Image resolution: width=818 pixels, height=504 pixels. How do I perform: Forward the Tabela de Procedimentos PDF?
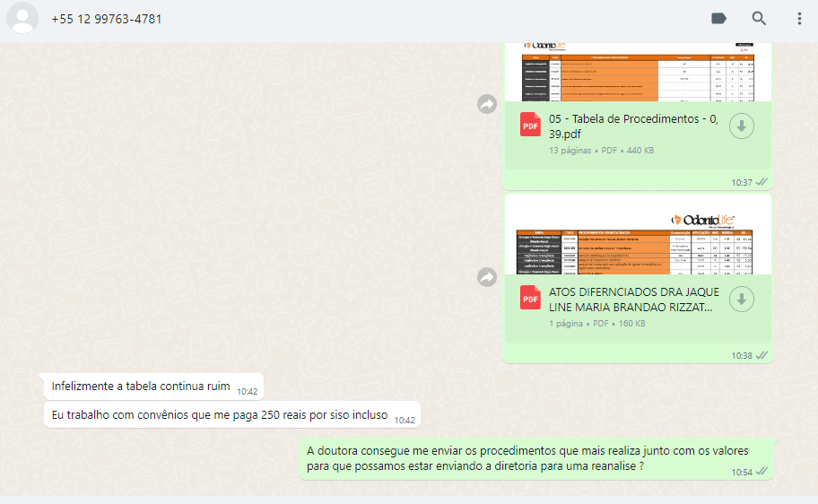pyautogui.click(x=487, y=104)
